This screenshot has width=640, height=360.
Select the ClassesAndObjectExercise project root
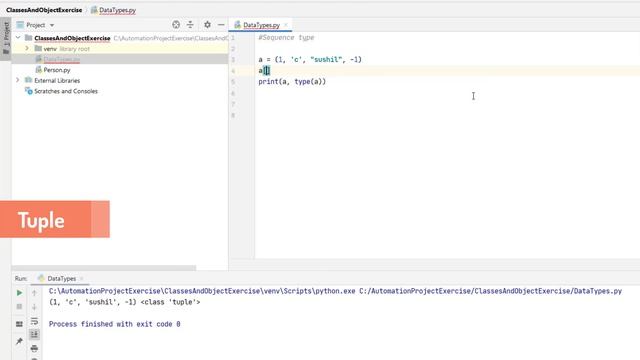(72, 38)
